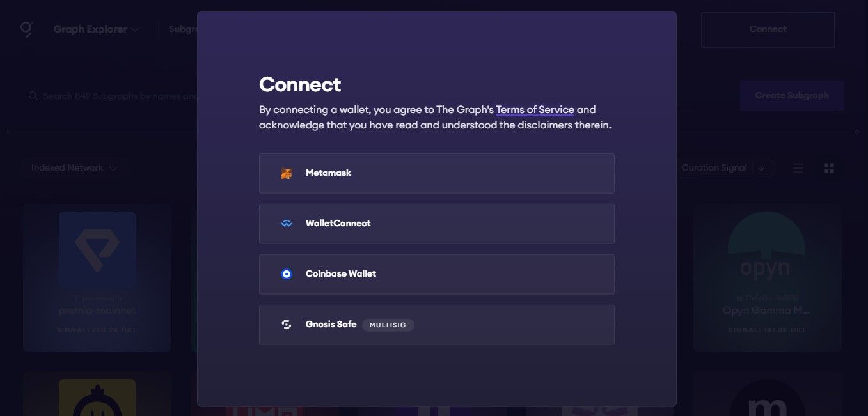This screenshot has height=416, width=868.
Task: Click the Create Subgraph button
Action: pos(792,95)
